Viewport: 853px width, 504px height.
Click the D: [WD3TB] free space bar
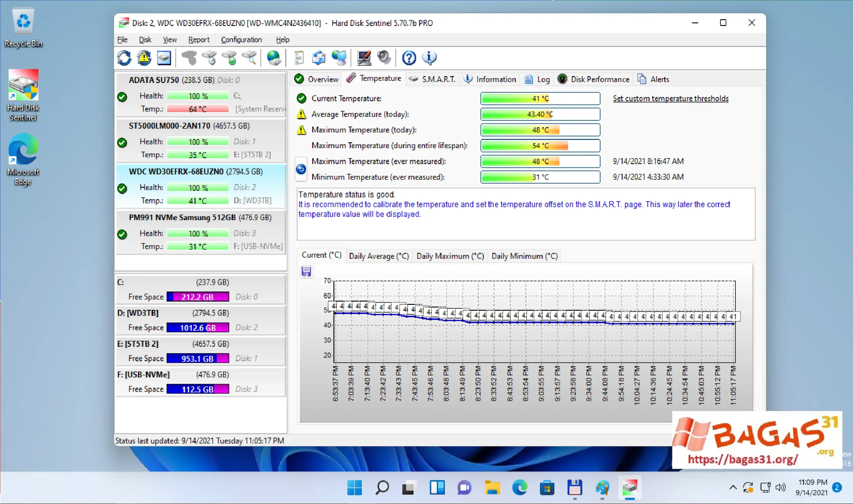coord(198,327)
